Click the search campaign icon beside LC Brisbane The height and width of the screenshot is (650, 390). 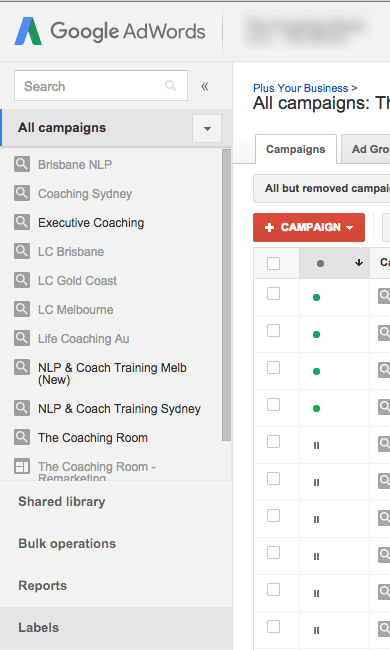click(x=22, y=251)
